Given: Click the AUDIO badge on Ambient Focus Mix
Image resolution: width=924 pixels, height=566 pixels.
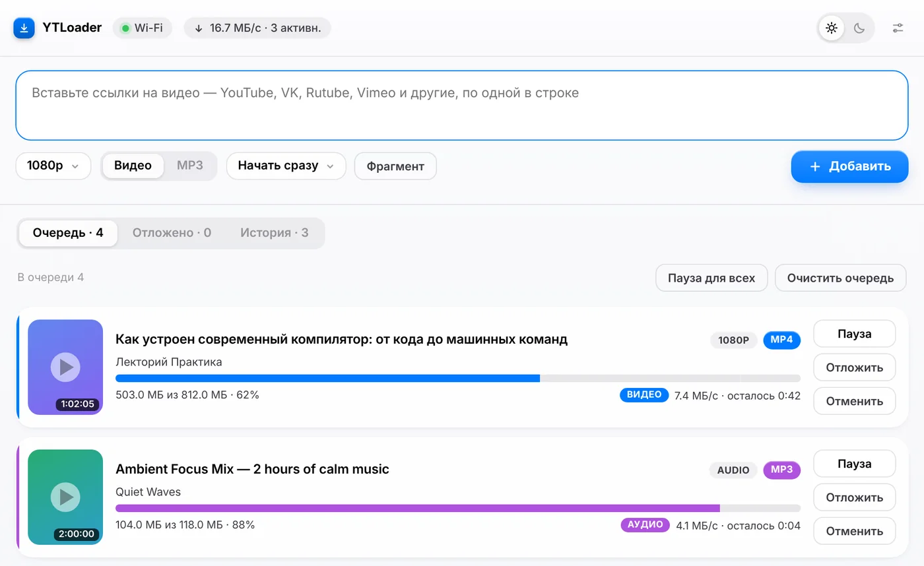Looking at the screenshot, I should pyautogui.click(x=733, y=470).
